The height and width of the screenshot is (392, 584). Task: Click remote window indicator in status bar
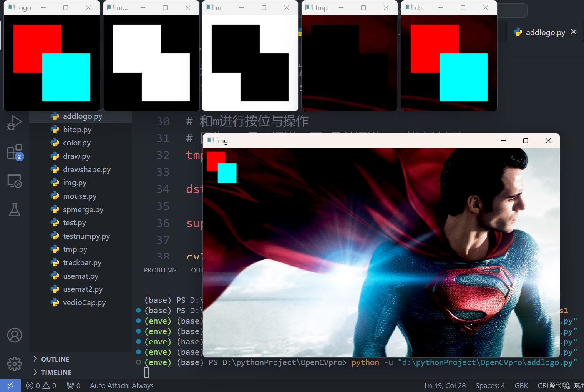[x=10, y=385]
